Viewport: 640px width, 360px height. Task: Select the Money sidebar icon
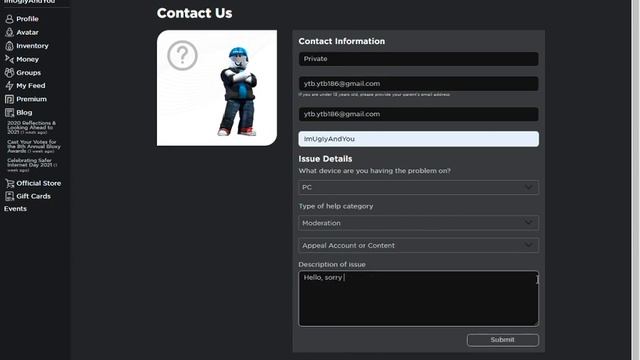click(x=9, y=59)
